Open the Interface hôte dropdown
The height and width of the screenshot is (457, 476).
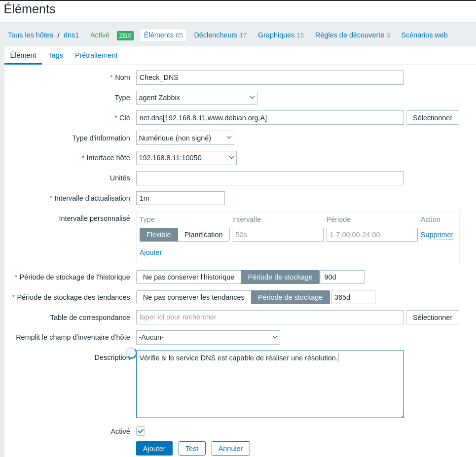[x=186, y=158]
